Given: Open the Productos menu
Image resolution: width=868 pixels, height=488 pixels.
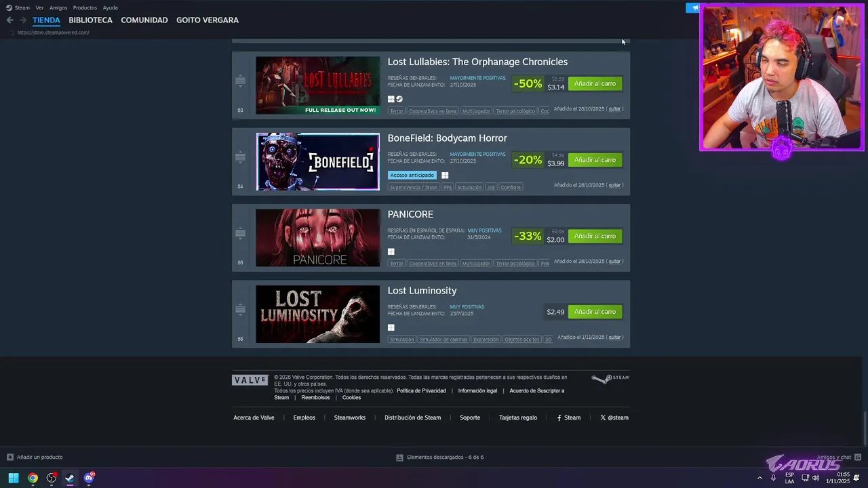Looking at the screenshot, I should click(x=85, y=7).
